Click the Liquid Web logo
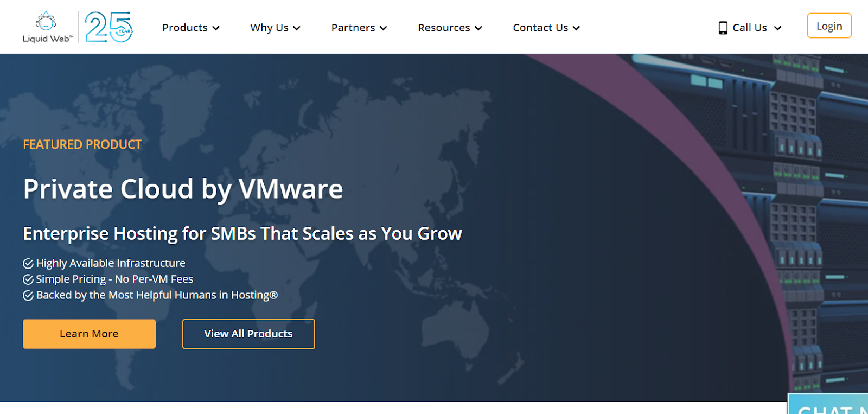 coord(48,27)
